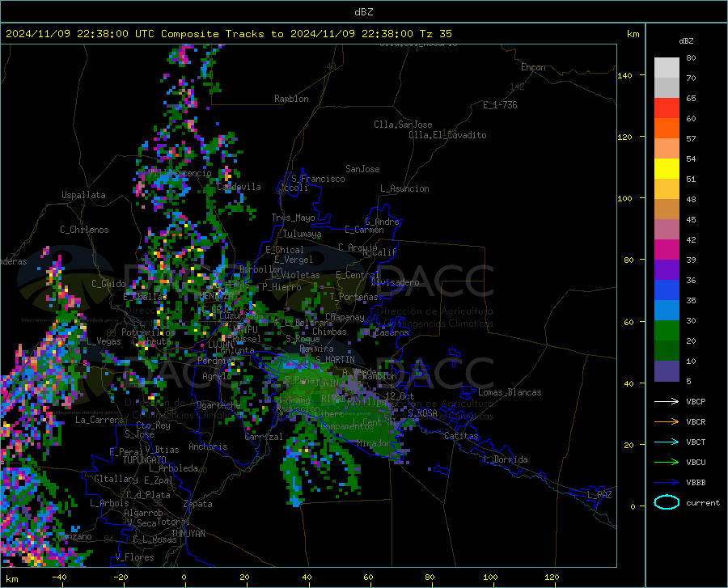This screenshot has width=728, height=588.
Task: Click the orange VBCR arrow legend icon
Action: click(667, 421)
